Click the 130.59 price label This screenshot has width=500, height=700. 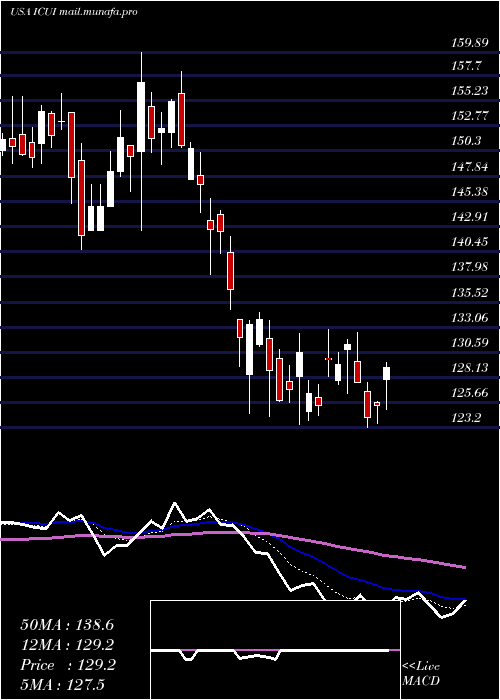[471, 343]
